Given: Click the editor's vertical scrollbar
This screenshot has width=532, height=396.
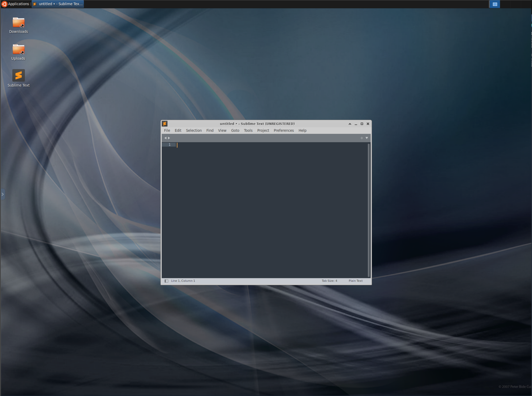Looking at the screenshot, I should coord(369,210).
